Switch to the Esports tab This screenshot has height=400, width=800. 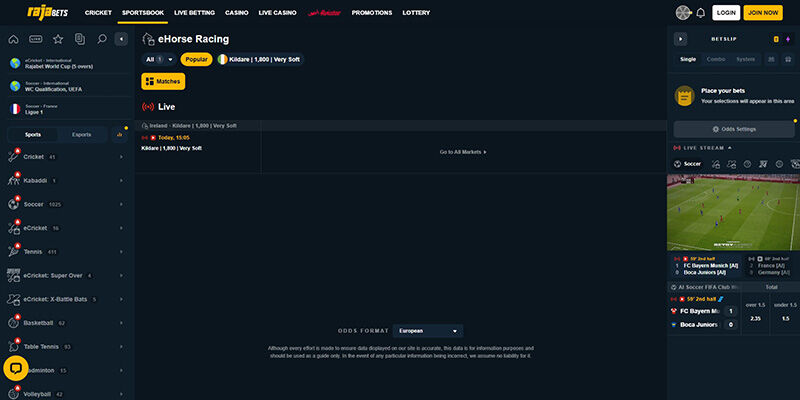[x=82, y=135]
